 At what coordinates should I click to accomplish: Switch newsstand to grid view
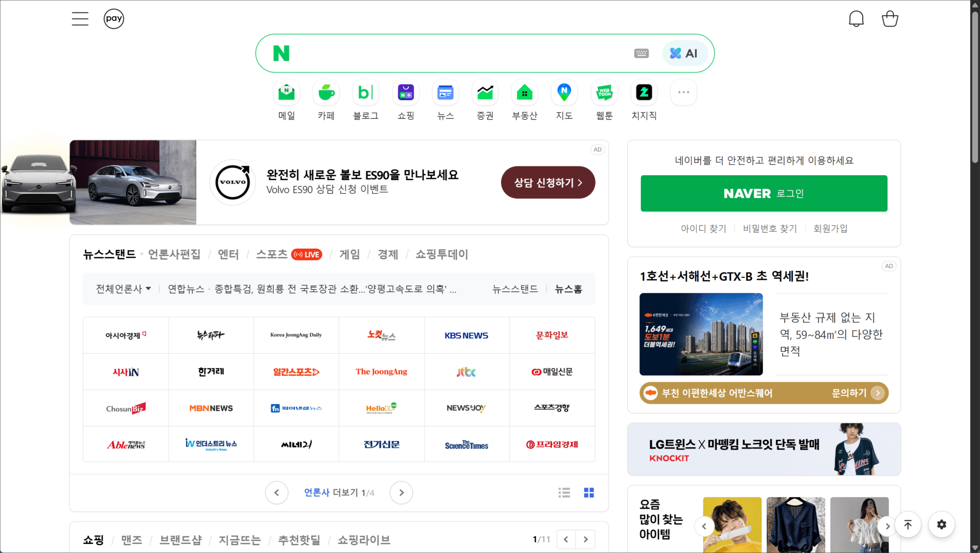589,493
